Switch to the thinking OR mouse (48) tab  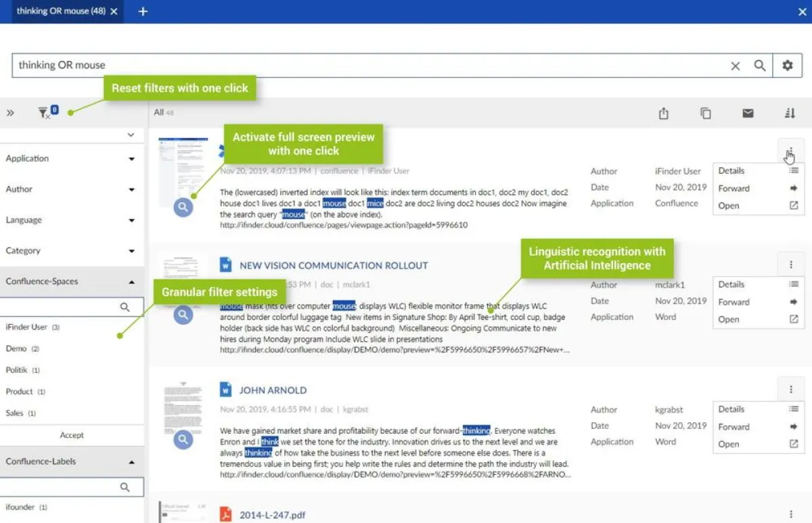point(61,11)
